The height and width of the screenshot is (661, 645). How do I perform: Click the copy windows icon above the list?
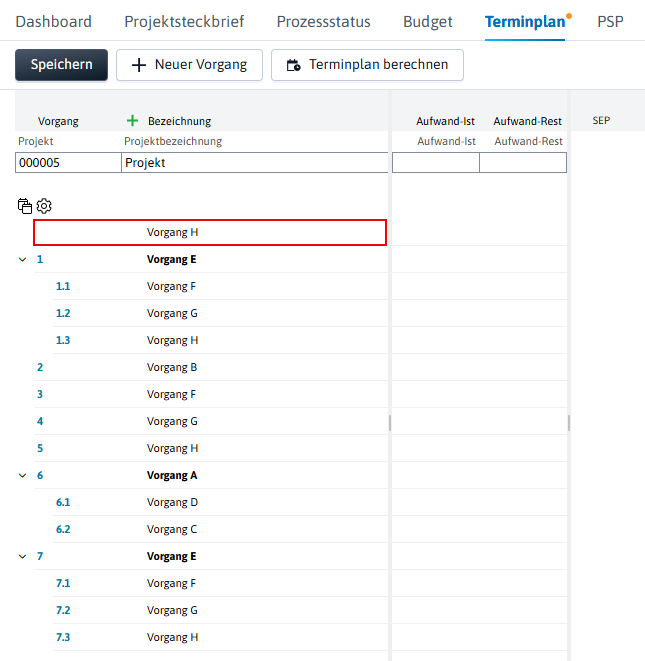[25, 206]
